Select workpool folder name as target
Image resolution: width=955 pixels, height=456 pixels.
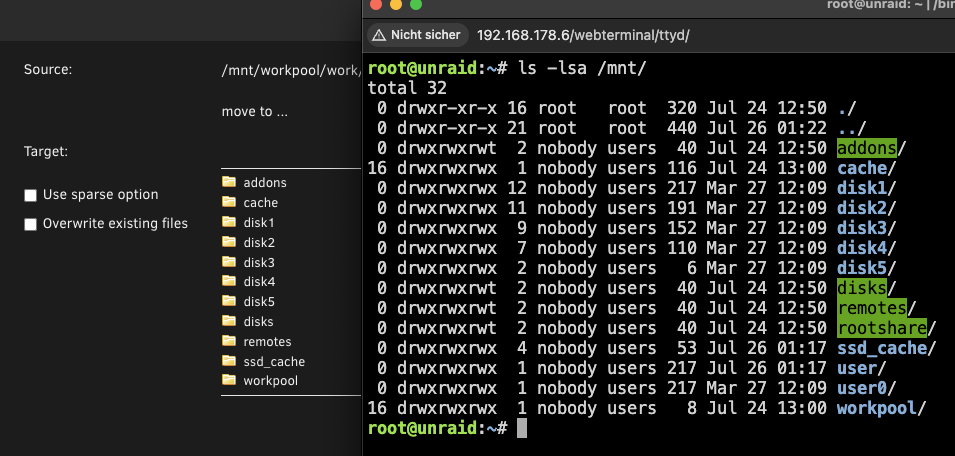coord(270,381)
